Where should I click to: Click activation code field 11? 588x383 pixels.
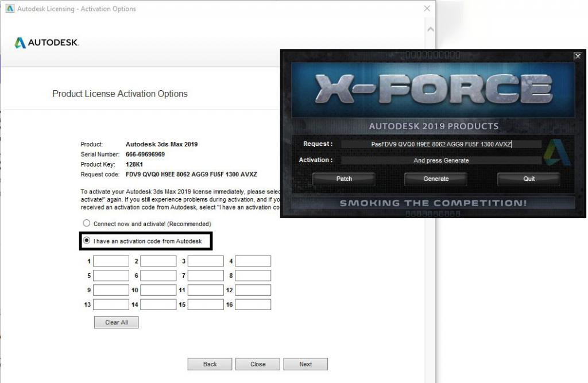(x=206, y=290)
